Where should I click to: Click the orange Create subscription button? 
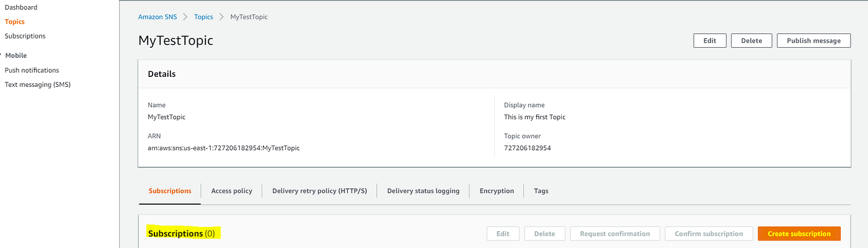[799, 234]
